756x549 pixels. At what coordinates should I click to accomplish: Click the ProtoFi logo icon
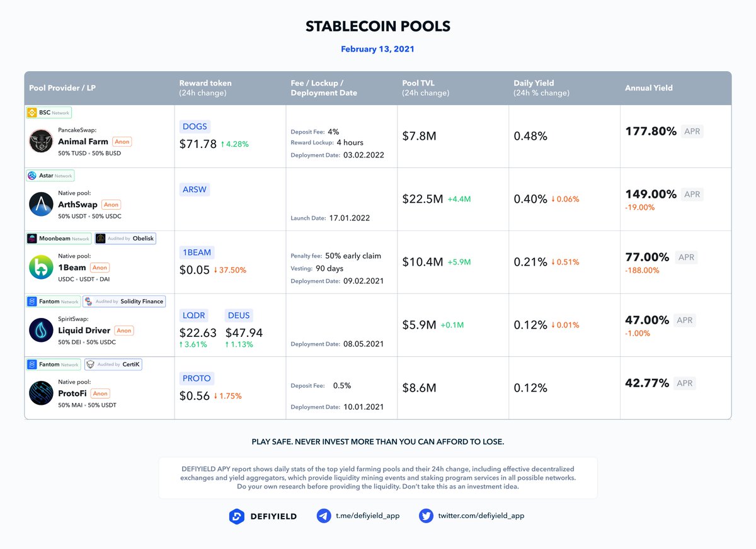42,393
